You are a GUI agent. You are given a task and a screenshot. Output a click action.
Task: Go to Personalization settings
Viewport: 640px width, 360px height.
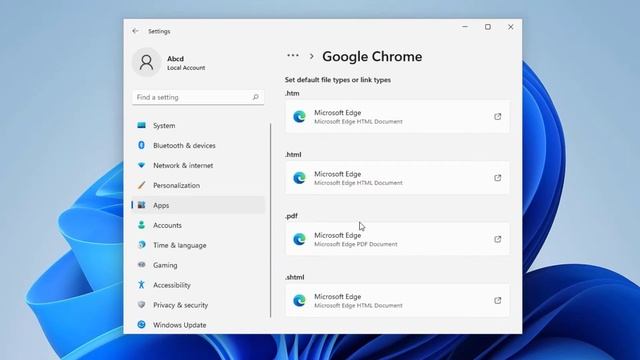click(x=198, y=185)
